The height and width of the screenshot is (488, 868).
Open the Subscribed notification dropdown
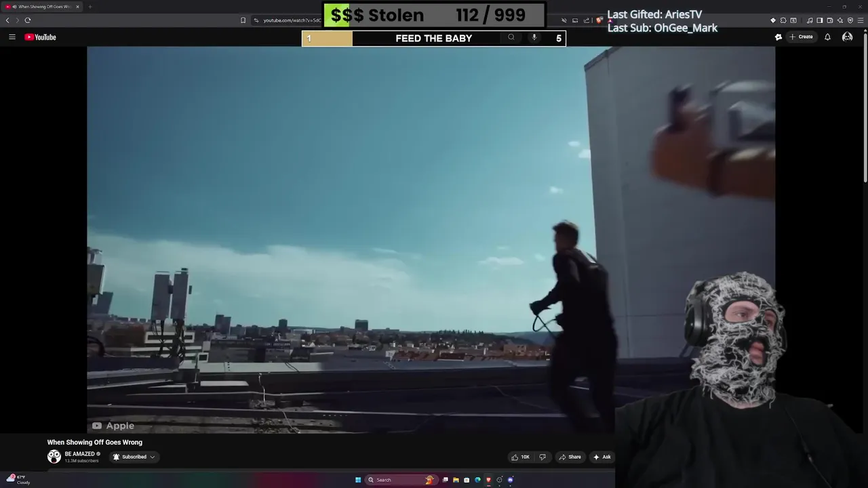click(134, 457)
